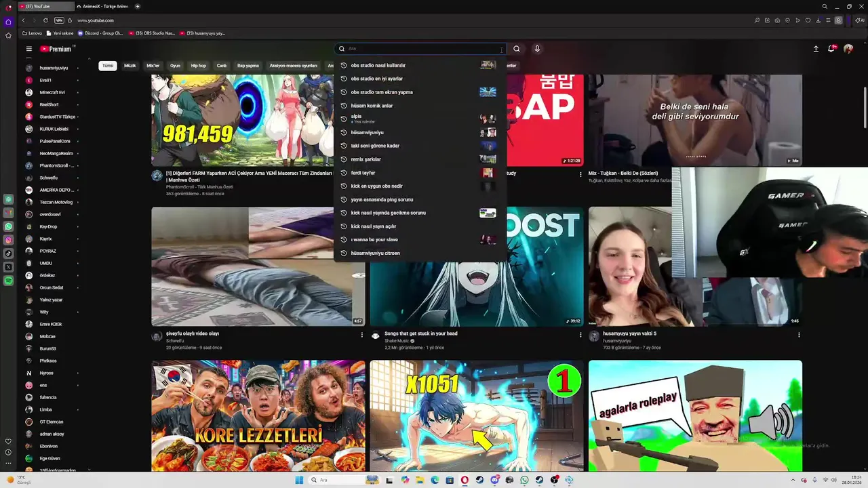Choose suggestion 'remix şarkılar'

[x=420, y=159]
